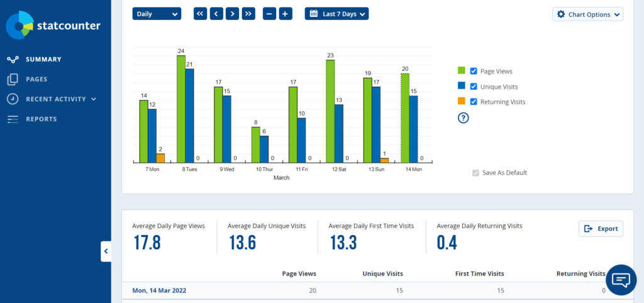Jump to earliest period with double-left arrow
Image resolution: width=644 pixels, height=303 pixels.
click(x=200, y=13)
